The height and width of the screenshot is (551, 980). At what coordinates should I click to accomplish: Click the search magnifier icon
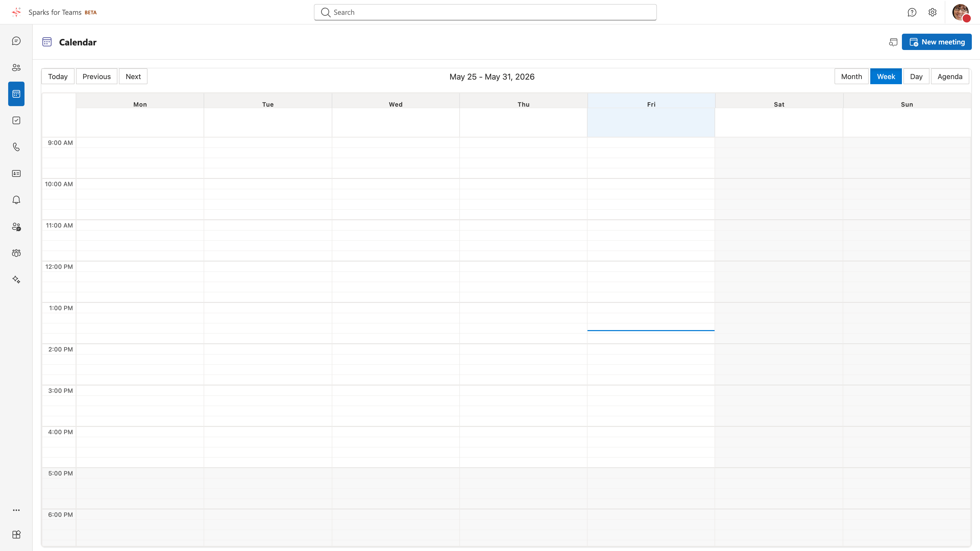tap(325, 12)
